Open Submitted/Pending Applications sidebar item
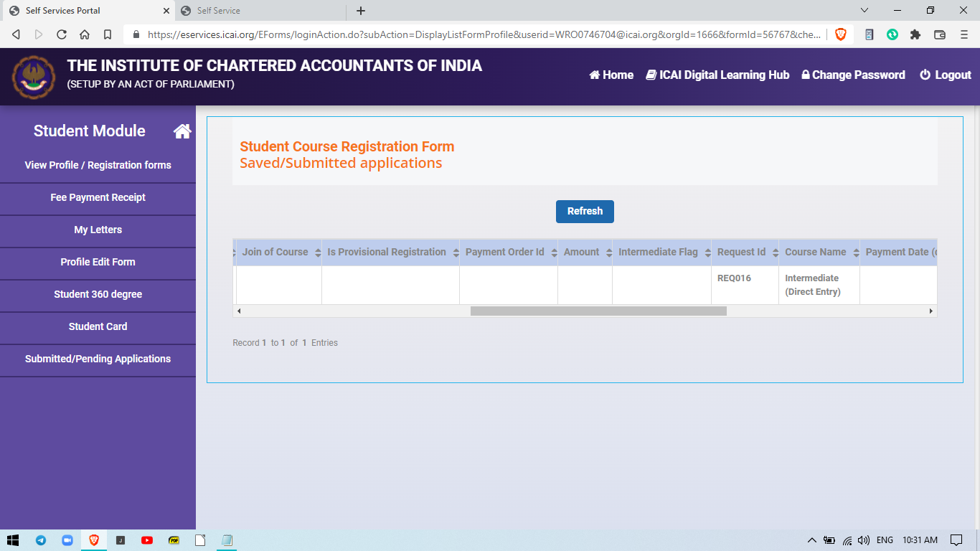 pos(98,359)
